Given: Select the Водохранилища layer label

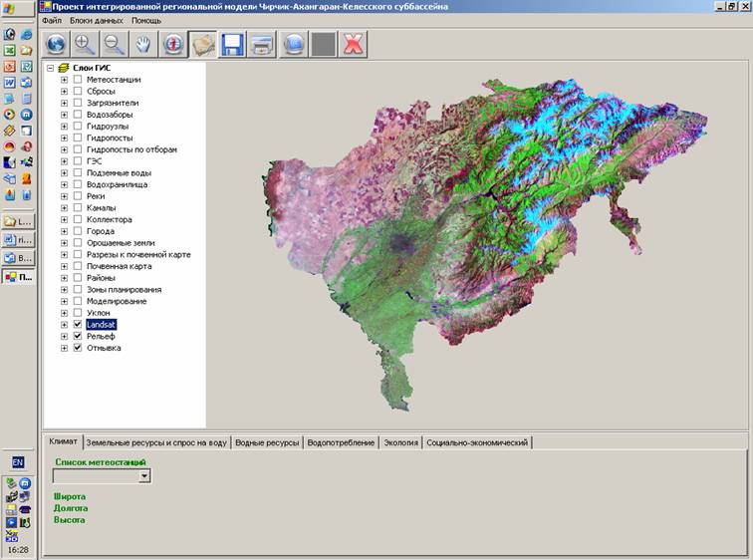Looking at the screenshot, I should click(x=119, y=184).
